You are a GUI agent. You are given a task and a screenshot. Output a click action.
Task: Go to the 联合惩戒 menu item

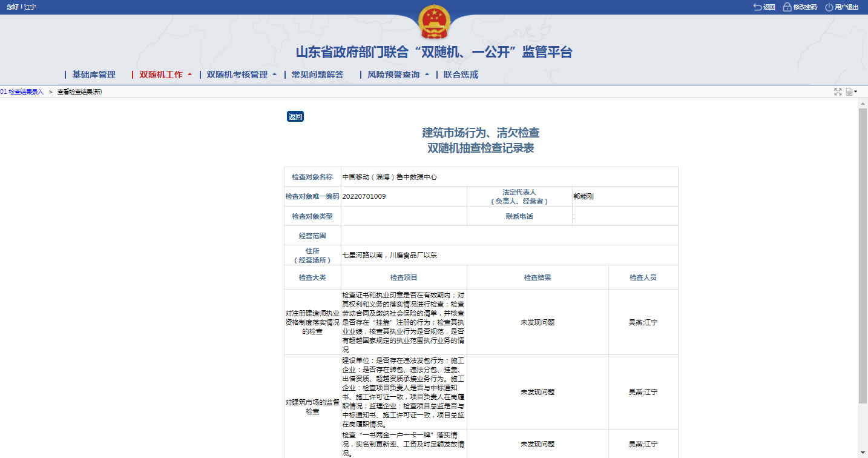[461, 75]
